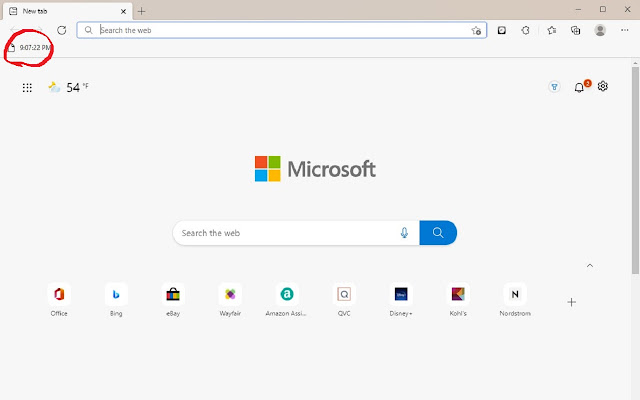Open the Kohl's quick link
The height and width of the screenshot is (400, 640).
458,300
